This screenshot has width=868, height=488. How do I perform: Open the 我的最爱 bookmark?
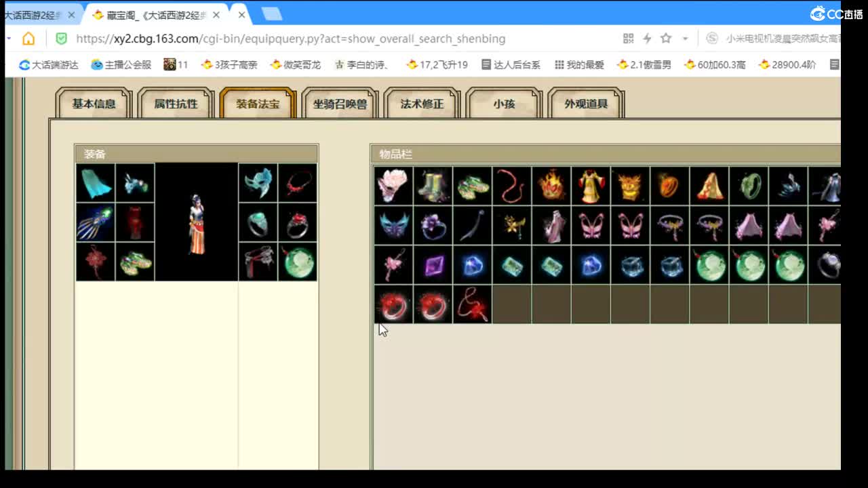[x=580, y=65]
